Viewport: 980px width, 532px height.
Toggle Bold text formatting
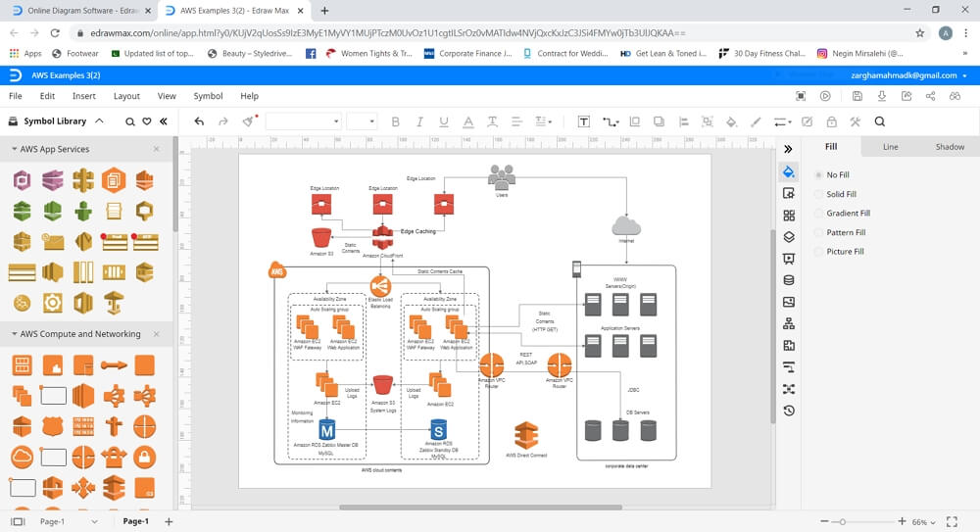[395, 121]
